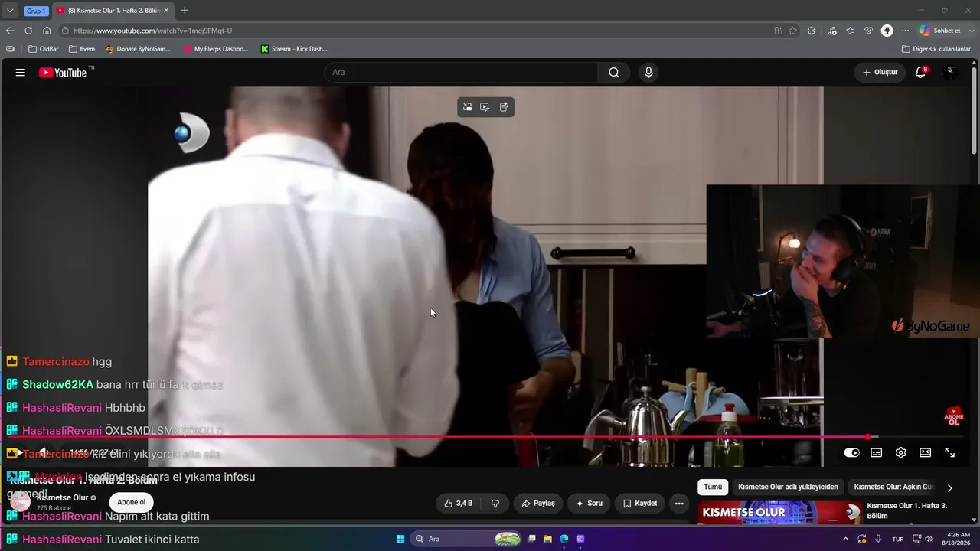Click the third video overlay notes icon
The width and height of the screenshot is (980, 551).
(x=504, y=107)
